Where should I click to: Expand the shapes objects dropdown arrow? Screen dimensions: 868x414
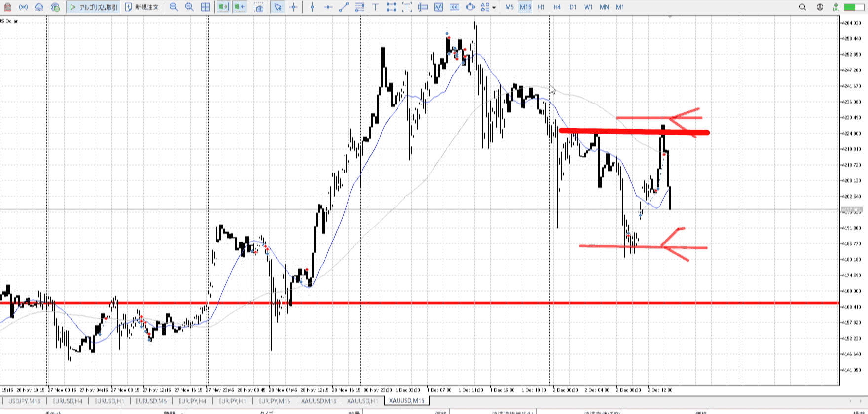(494, 8)
